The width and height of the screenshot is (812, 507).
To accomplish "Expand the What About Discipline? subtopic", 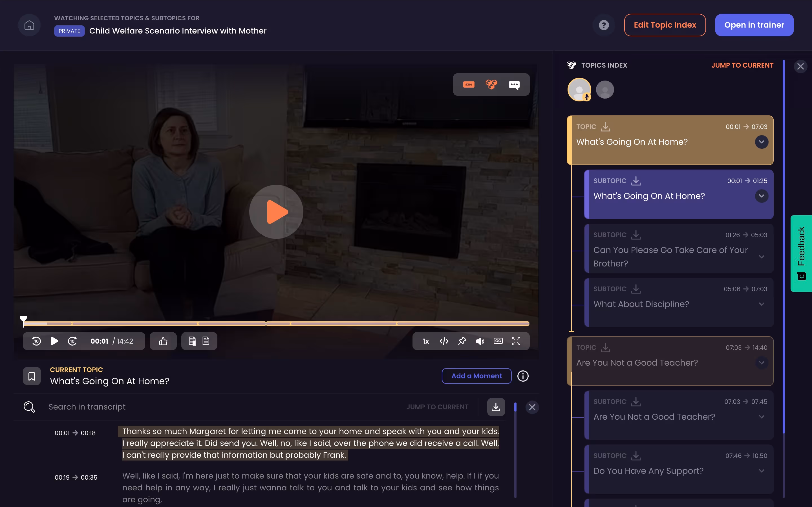I will click(761, 304).
